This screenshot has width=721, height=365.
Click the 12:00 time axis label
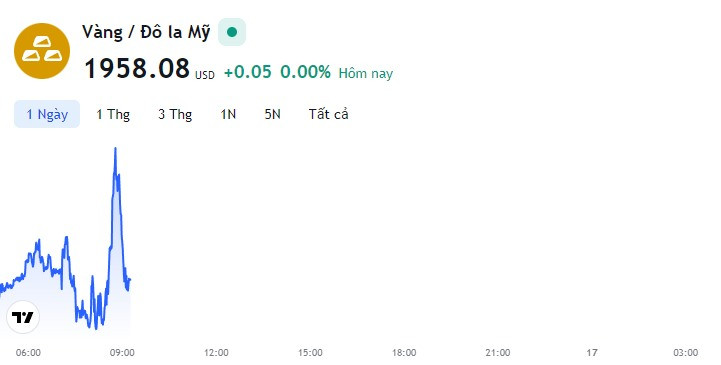click(216, 353)
